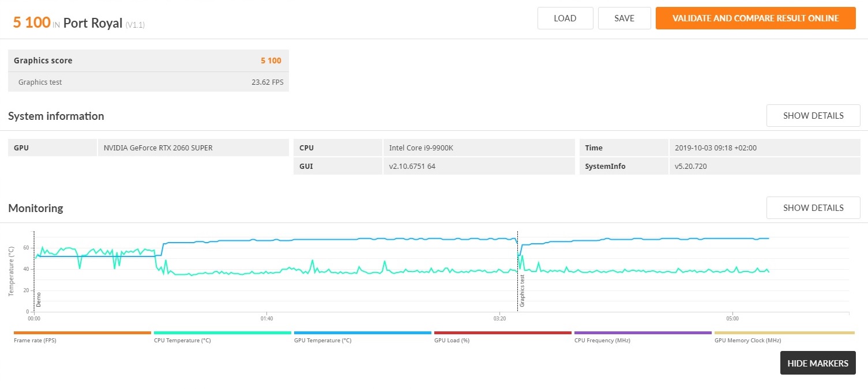Screen dimensions: 868x389
Task: Click the Temperature (°C) axis label
Action: click(x=11, y=271)
